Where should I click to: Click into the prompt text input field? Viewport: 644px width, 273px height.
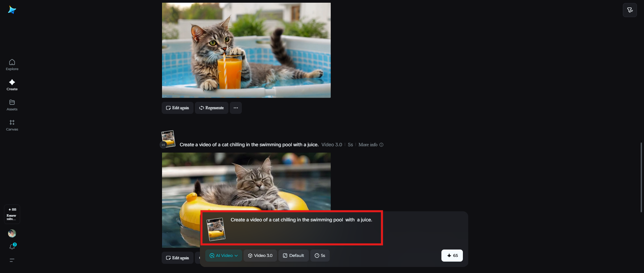(301, 220)
